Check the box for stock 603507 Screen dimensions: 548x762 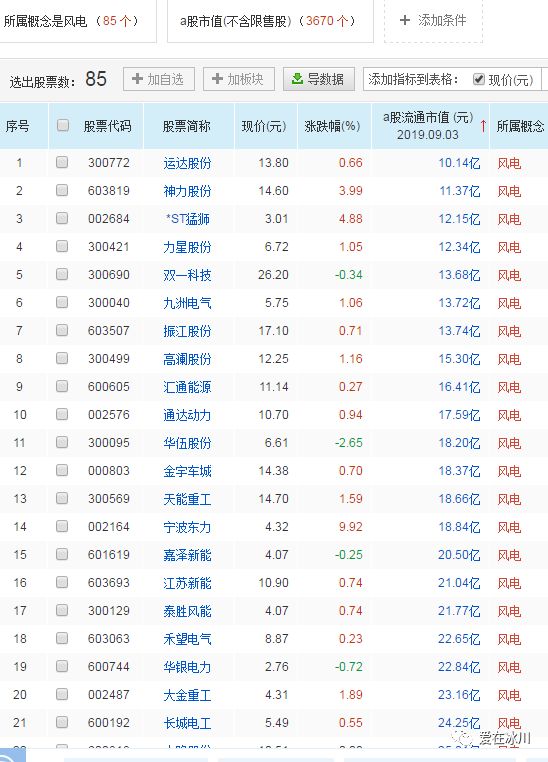[62, 330]
